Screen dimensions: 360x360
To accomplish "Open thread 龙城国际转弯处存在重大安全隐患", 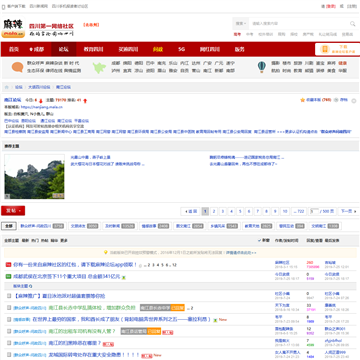I will point(94,355).
